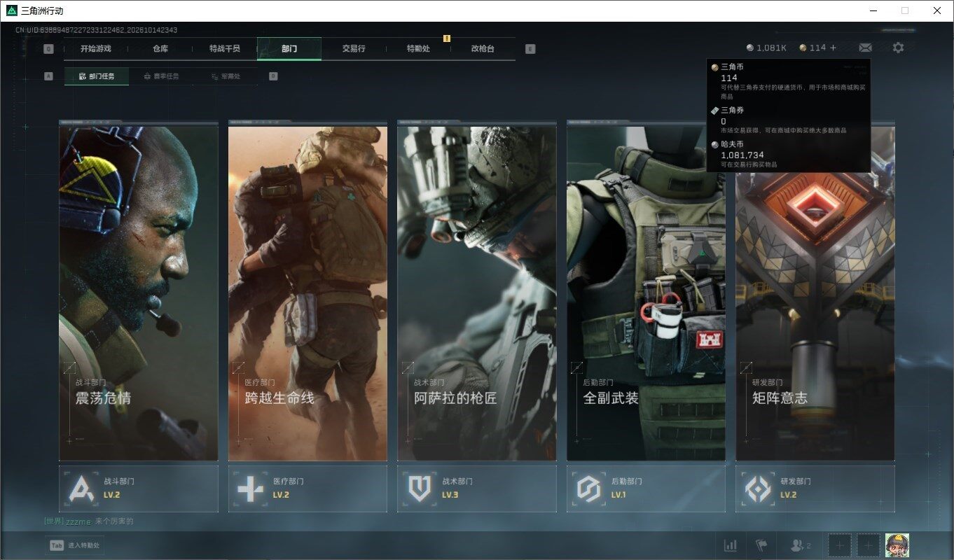
Task: Open the friends list icon showing 2
Action: [800, 545]
